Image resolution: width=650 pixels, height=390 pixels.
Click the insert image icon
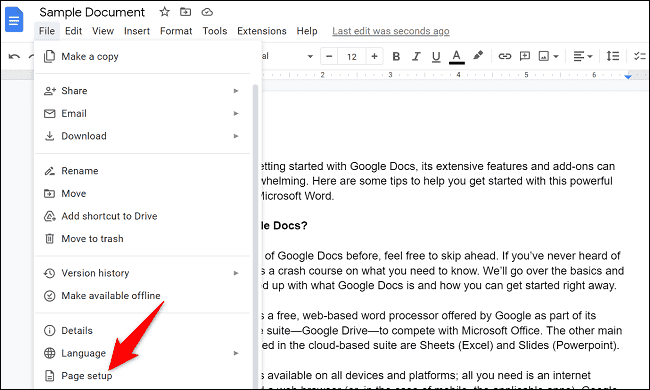pyautogui.click(x=543, y=56)
